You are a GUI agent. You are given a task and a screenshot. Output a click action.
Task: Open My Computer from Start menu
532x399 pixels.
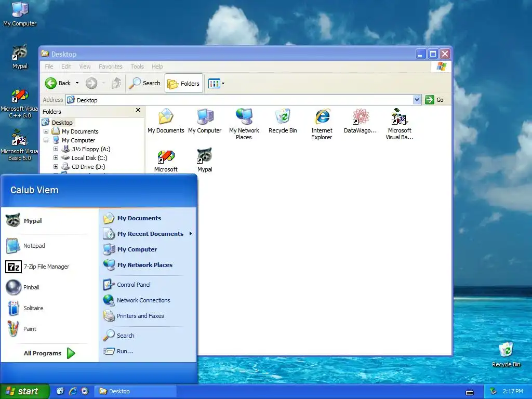[148, 249]
